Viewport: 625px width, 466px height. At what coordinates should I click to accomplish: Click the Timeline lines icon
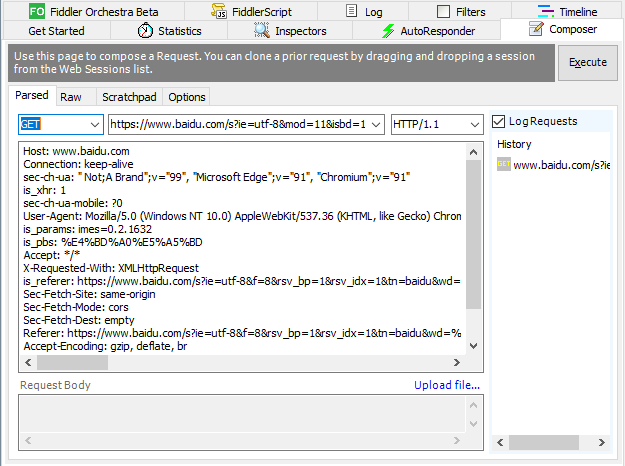546,11
